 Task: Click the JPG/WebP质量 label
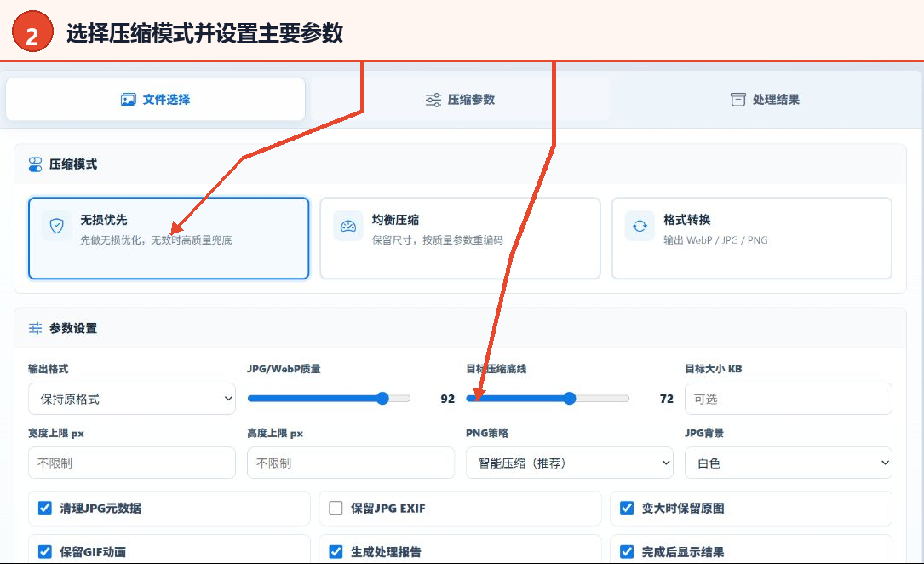[x=284, y=369]
